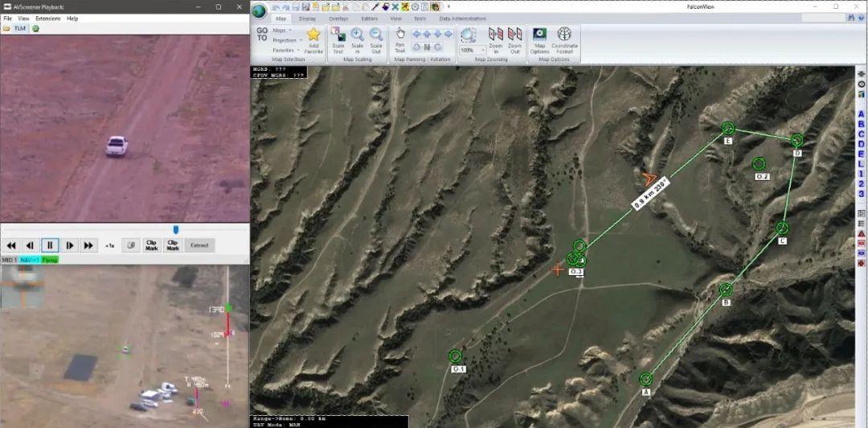Select the Scale Tool icon
This screenshot has width=868, height=428.
tap(338, 35)
